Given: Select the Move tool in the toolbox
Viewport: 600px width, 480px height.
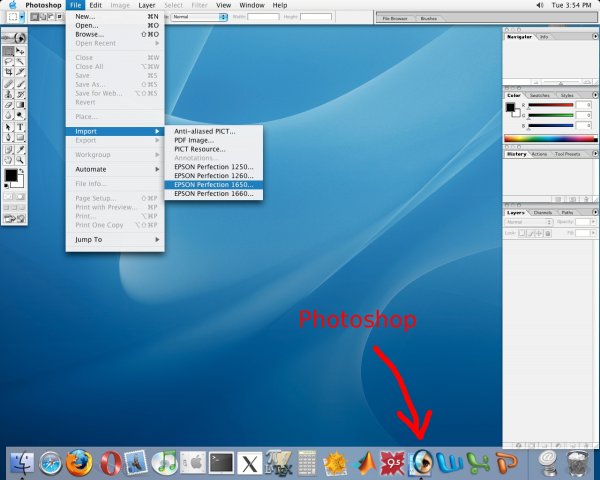Looking at the screenshot, I should coord(22,49).
